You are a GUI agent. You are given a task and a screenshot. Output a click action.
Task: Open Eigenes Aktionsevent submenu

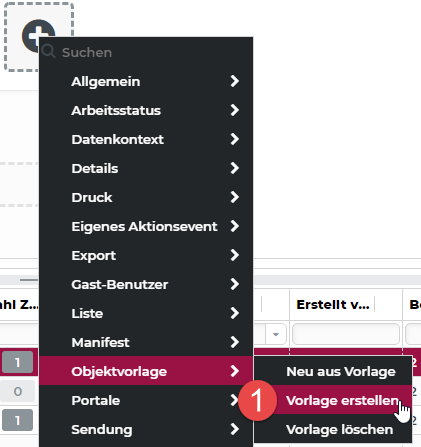coord(146,226)
